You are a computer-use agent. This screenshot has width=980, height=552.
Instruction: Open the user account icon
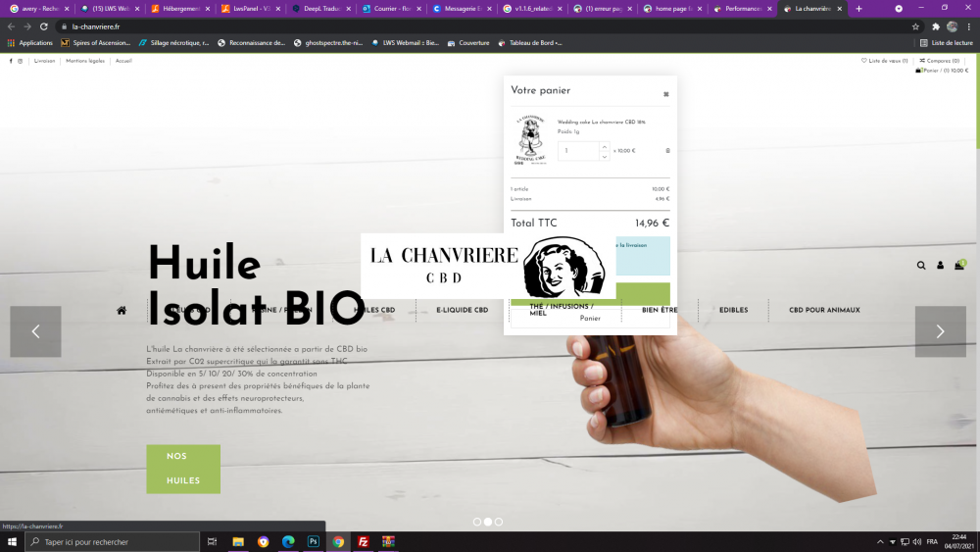click(x=940, y=265)
